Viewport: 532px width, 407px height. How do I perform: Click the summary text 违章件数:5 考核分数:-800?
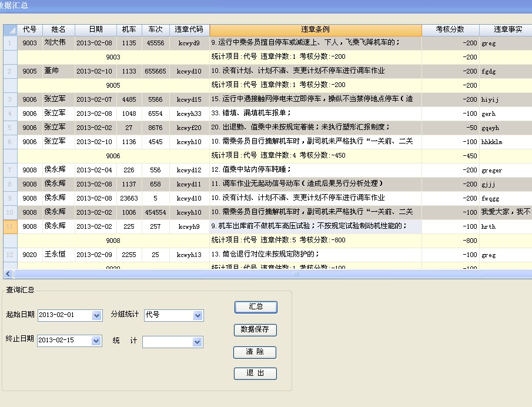point(303,240)
